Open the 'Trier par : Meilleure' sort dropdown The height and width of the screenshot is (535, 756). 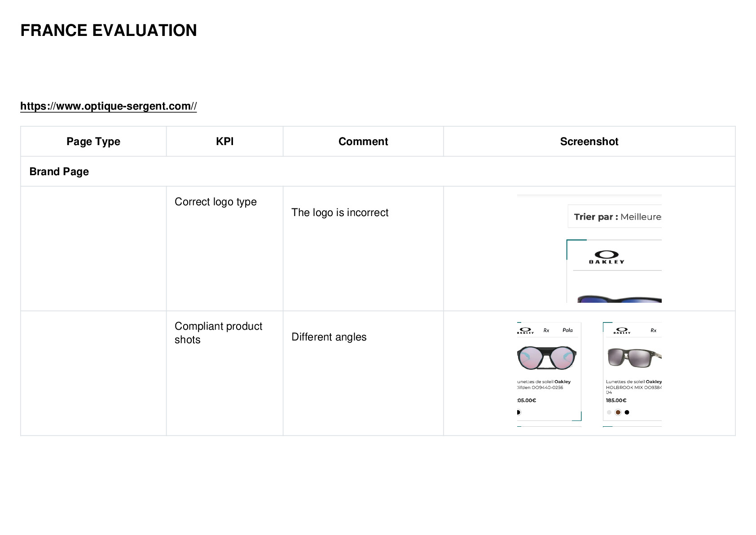tap(615, 217)
